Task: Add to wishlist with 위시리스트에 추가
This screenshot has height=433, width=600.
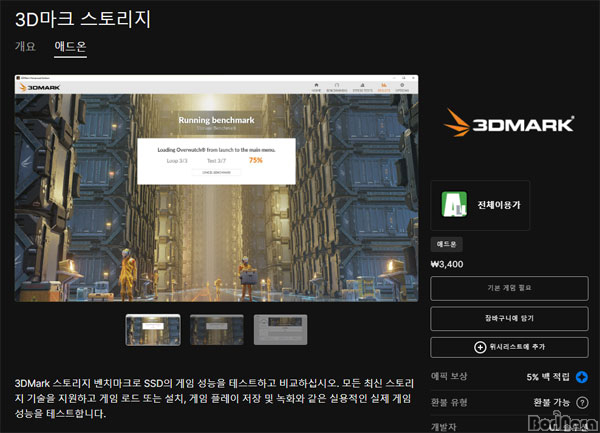Action: tap(509, 347)
